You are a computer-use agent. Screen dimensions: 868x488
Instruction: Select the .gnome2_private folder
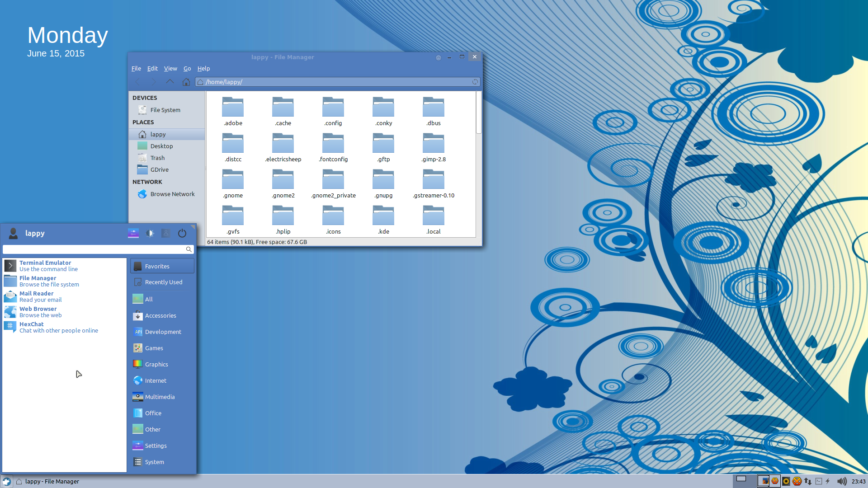point(333,183)
